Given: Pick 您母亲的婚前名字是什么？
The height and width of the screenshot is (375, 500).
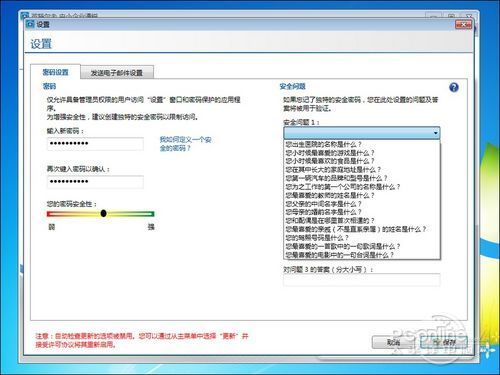Looking at the screenshot, I should (362, 212).
